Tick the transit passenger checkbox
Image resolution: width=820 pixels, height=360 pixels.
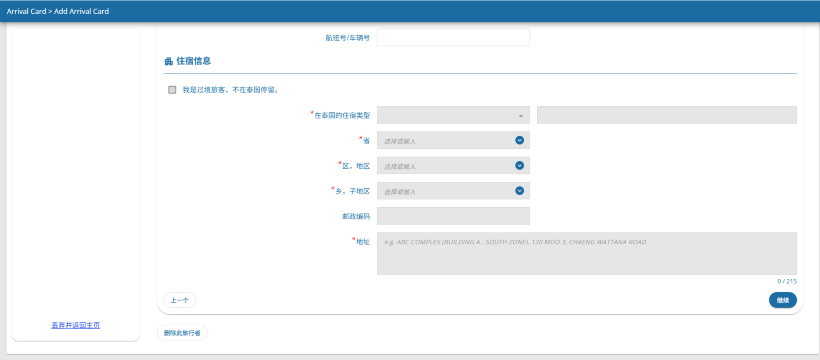coord(172,90)
